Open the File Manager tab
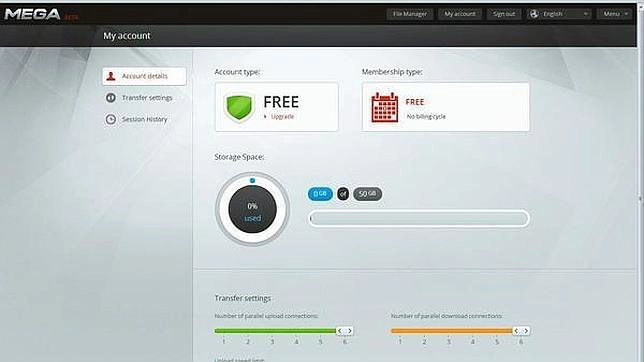644x362 pixels. coord(409,14)
